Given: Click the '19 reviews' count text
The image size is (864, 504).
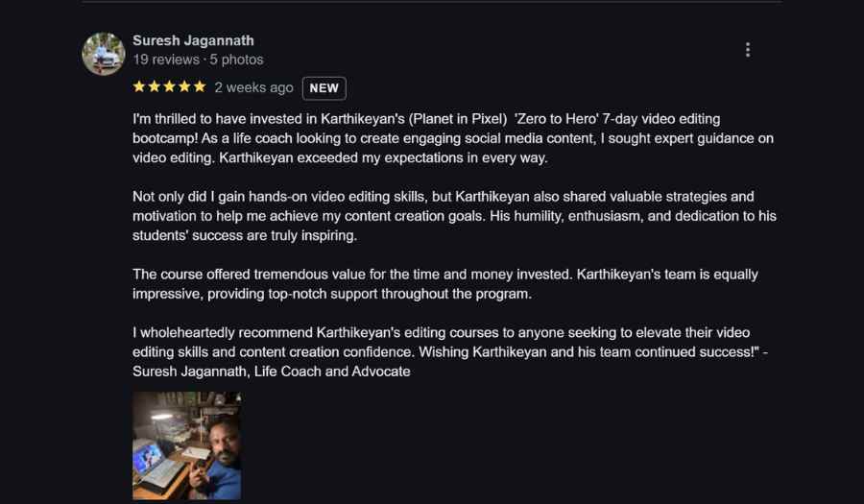Looking at the screenshot, I should pyautogui.click(x=166, y=60).
